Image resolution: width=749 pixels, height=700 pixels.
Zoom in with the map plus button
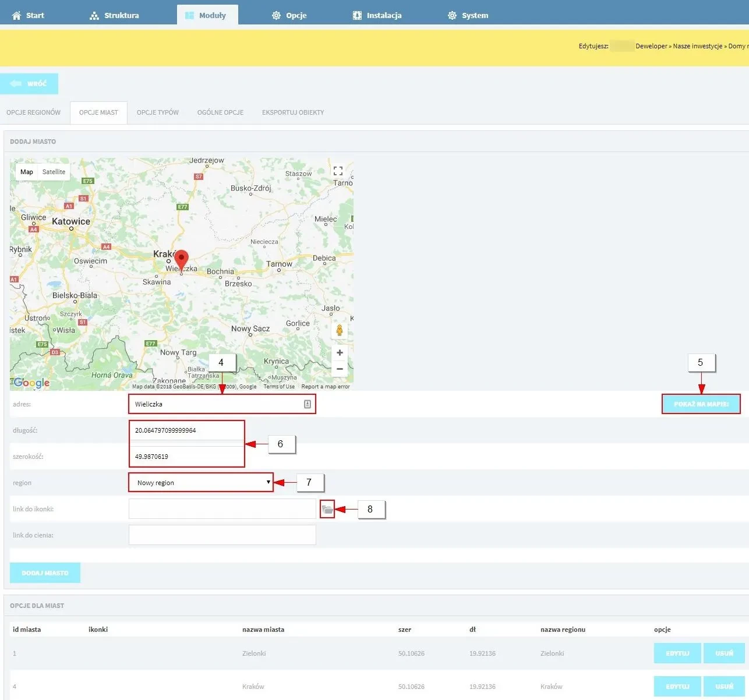pyautogui.click(x=340, y=353)
